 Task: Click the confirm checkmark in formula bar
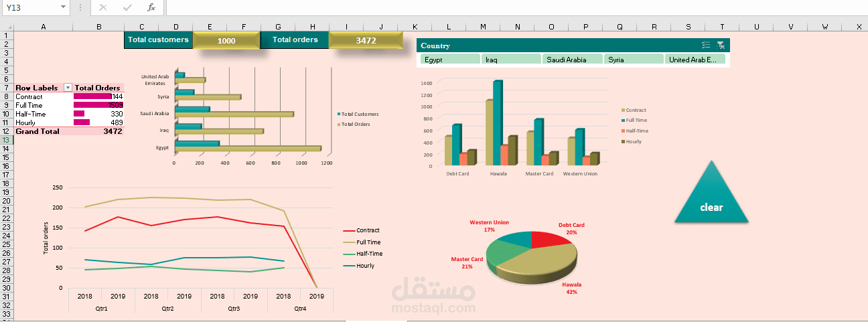coord(127,7)
